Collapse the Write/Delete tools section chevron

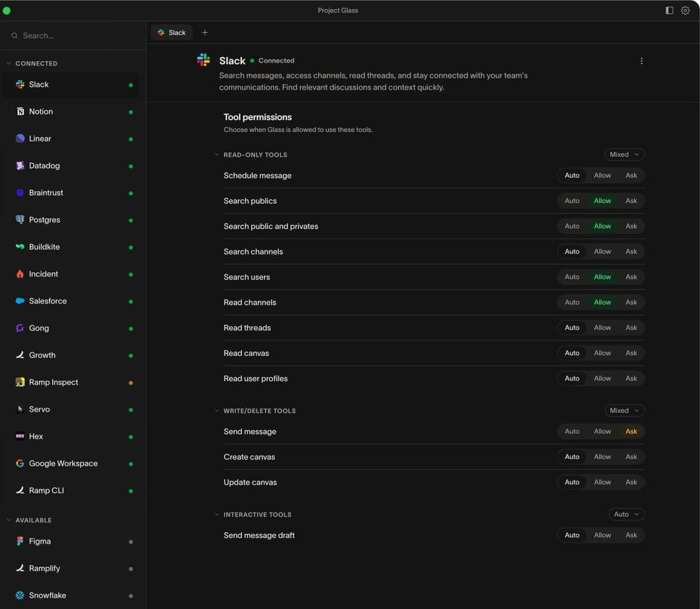coord(217,411)
